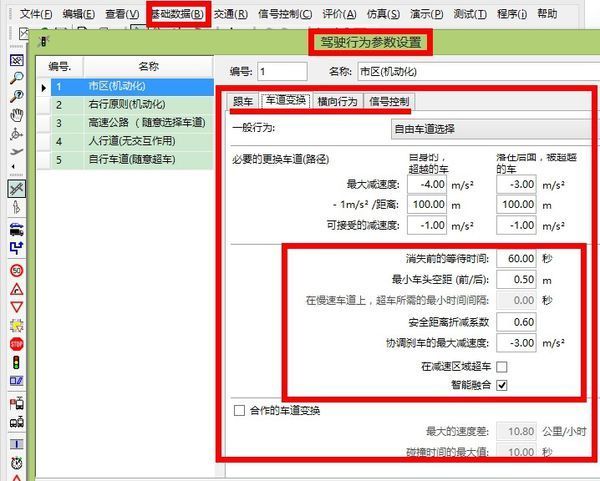600x481 pixels.
Task: Switch to 信号控制 tab
Action: (x=389, y=101)
